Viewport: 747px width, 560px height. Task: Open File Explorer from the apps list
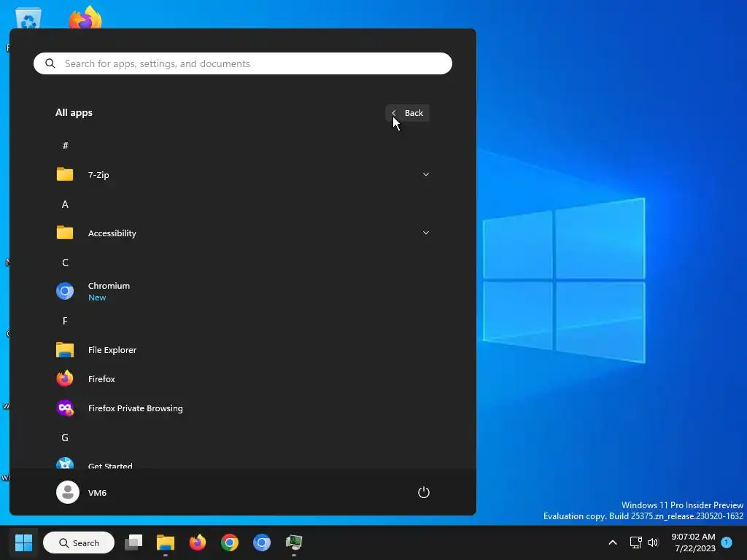[x=243, y=349]
